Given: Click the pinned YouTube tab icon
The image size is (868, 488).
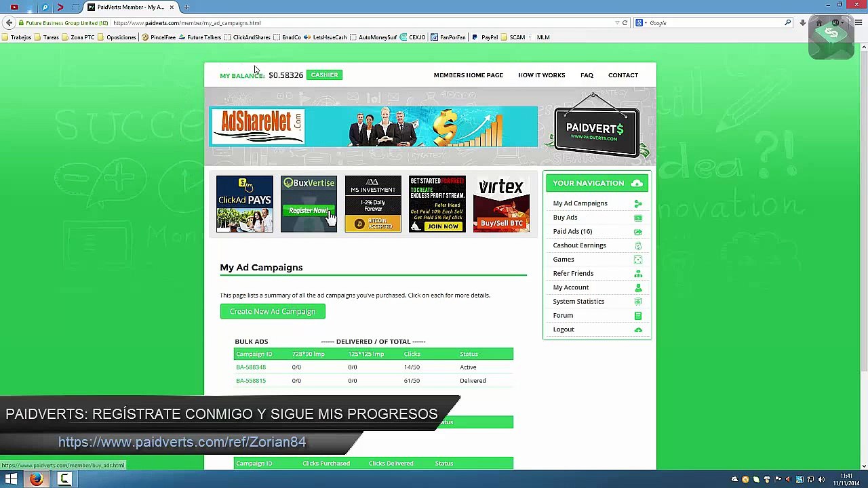Looking at the screenshot, I should point(14,7).
